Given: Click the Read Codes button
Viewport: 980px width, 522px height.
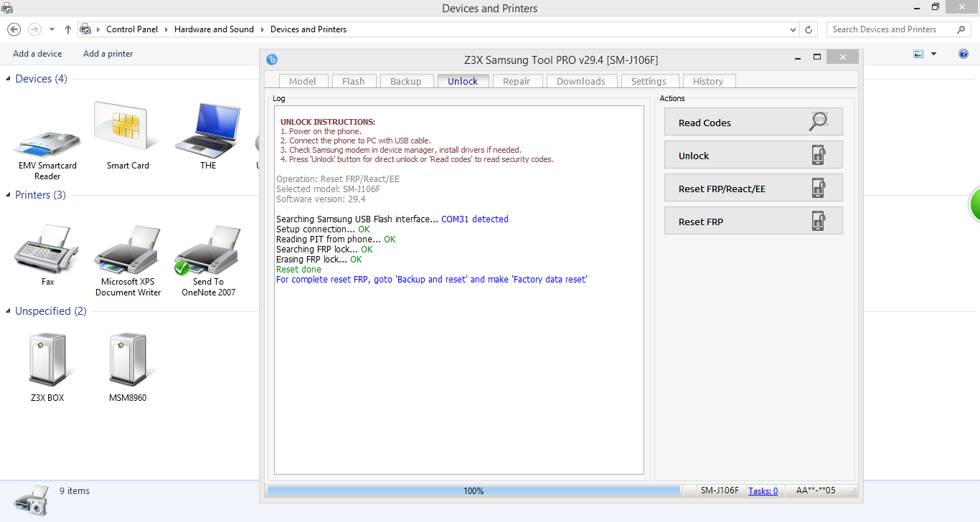Looking at the screenshot, I should [753, 122].
